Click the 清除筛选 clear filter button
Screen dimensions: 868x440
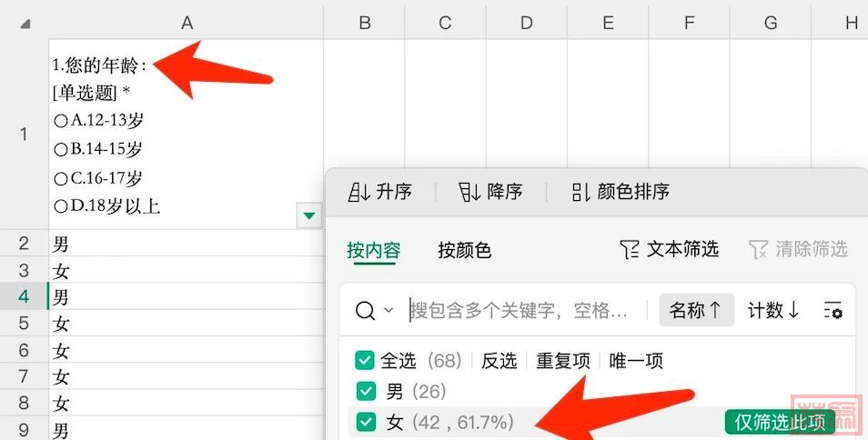click(x=798, y=249)
